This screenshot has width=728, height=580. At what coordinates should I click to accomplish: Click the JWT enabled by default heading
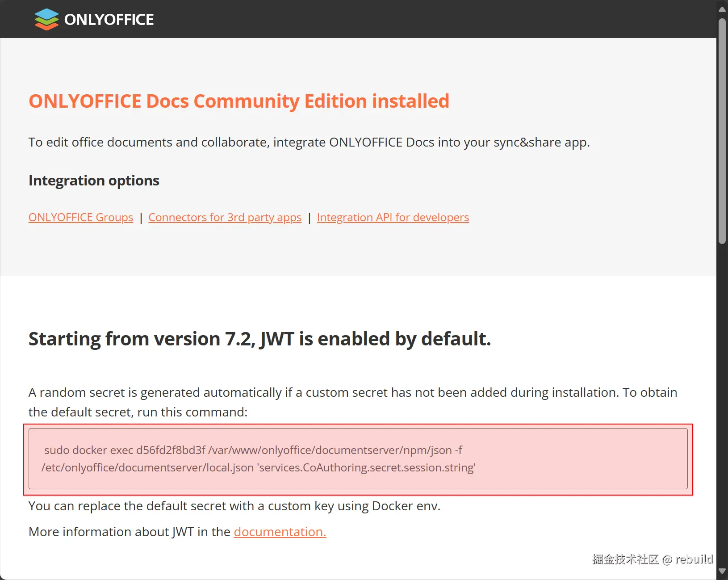259,339
